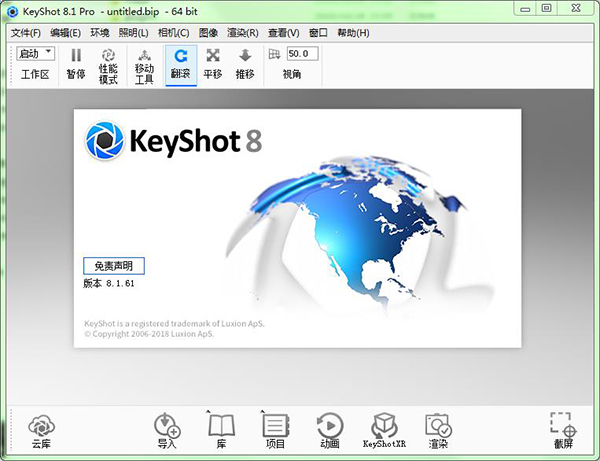Activate the 移动工具 move tool
This screenshot has width=600, height=461.
(144, 66)
